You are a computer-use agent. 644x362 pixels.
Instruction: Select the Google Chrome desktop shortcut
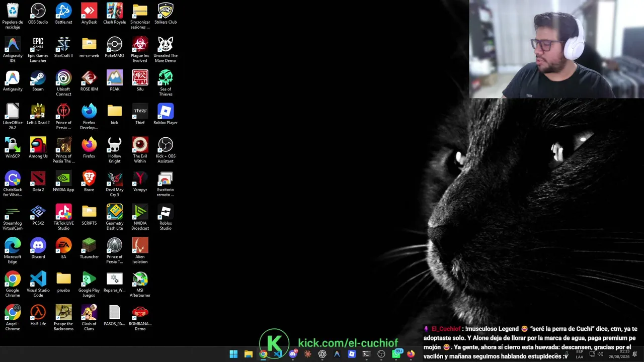(x=13, y=285)
